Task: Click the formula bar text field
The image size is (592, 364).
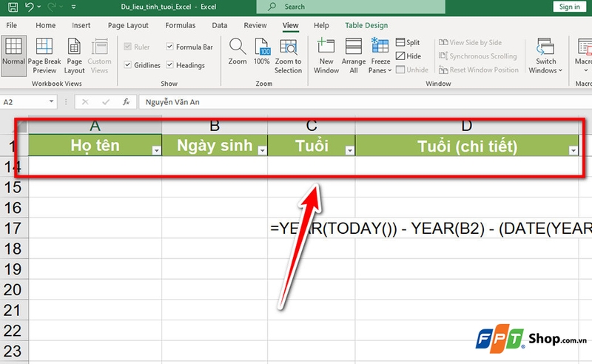Action: (365, 102)
